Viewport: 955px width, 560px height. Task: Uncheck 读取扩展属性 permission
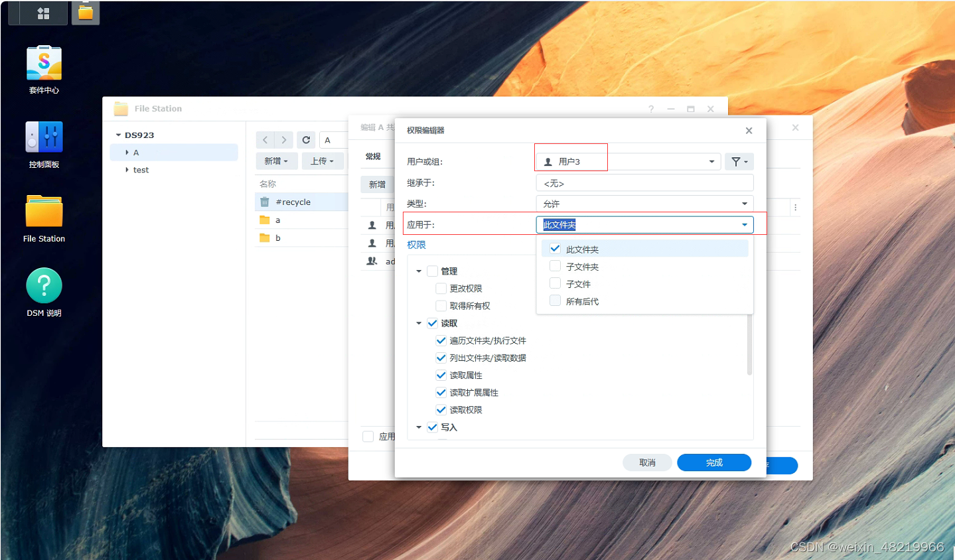pyautogui.click(x=441, y=392)
